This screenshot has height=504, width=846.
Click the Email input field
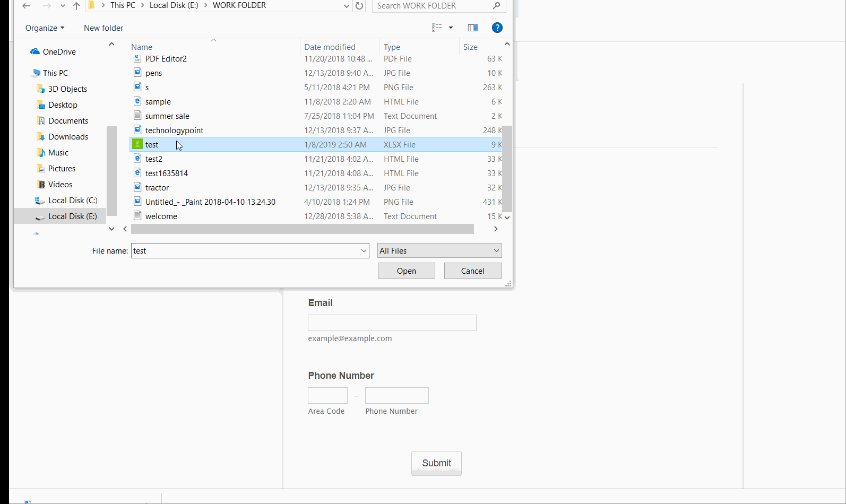[392, 323]
